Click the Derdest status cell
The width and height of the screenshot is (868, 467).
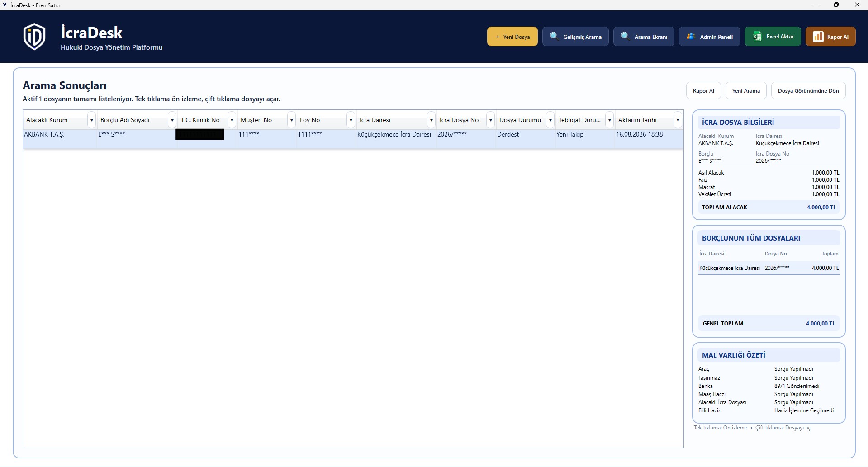click(x=526, y=139)
